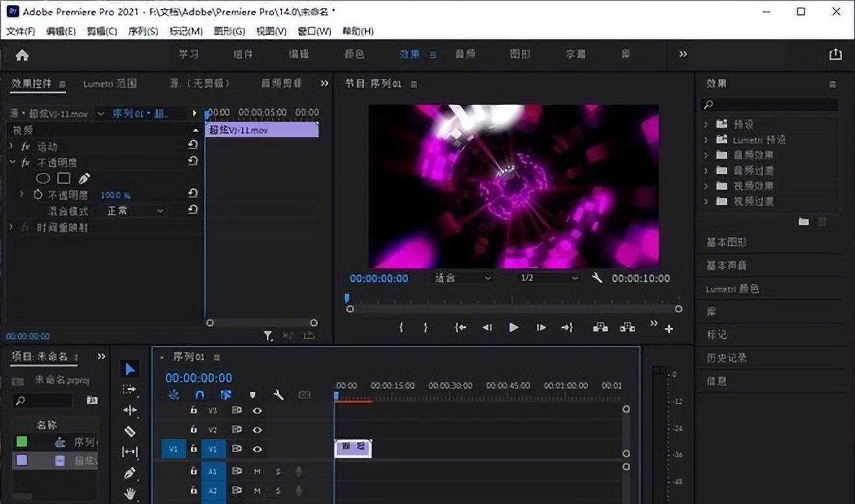Click new bin folder icon in Effects panel
The width and height of the screenshot is (855, 504).
(804, 222)
